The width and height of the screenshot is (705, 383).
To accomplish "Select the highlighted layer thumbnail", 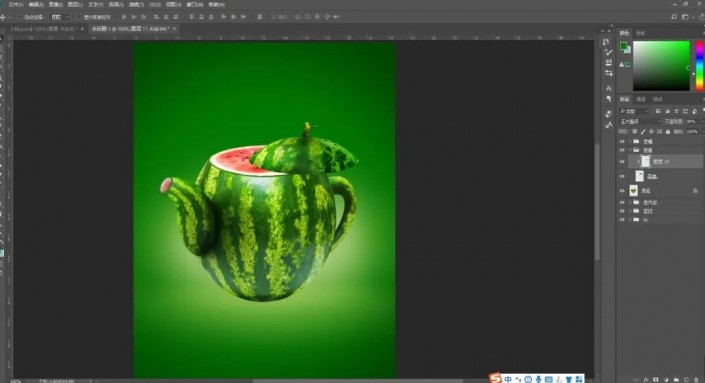I will [x=646, y=161].
